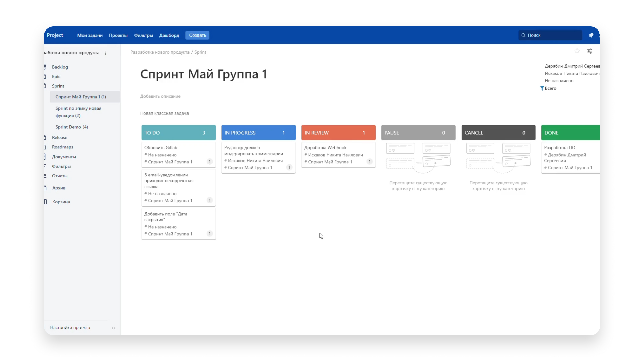Image resolution: width=644 pixels, height=362 pixels.
Task: Click the search magnifier icon
Action: [x=523, y=35]
